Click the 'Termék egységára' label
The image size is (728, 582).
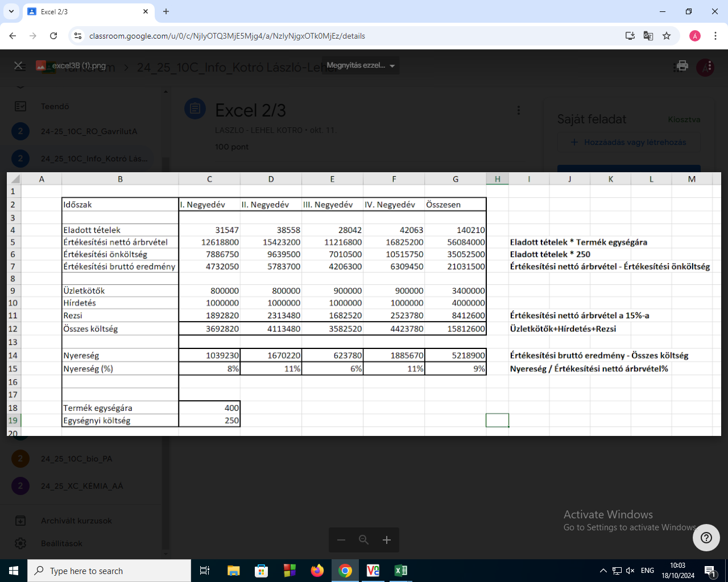[98, 408]
